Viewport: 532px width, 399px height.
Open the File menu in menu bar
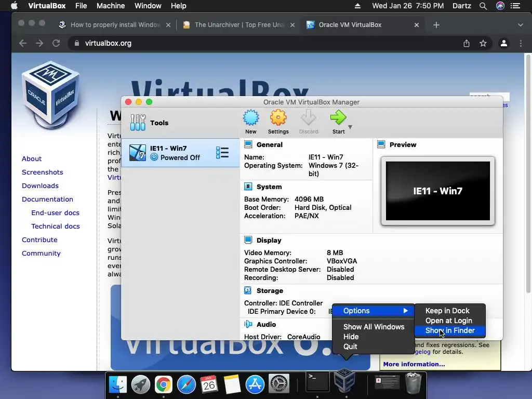click(x=81, y=6)
